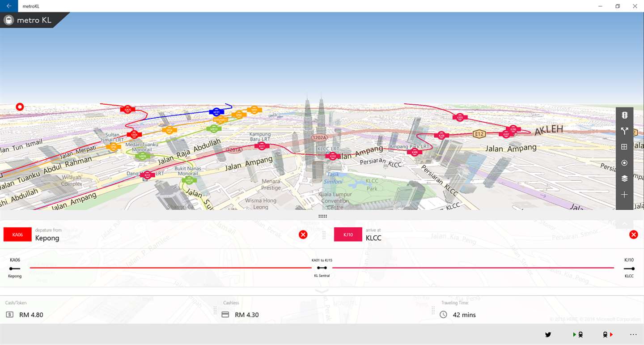
Task: Click the KJ05 station marker on map
Action: click(460, 117)
